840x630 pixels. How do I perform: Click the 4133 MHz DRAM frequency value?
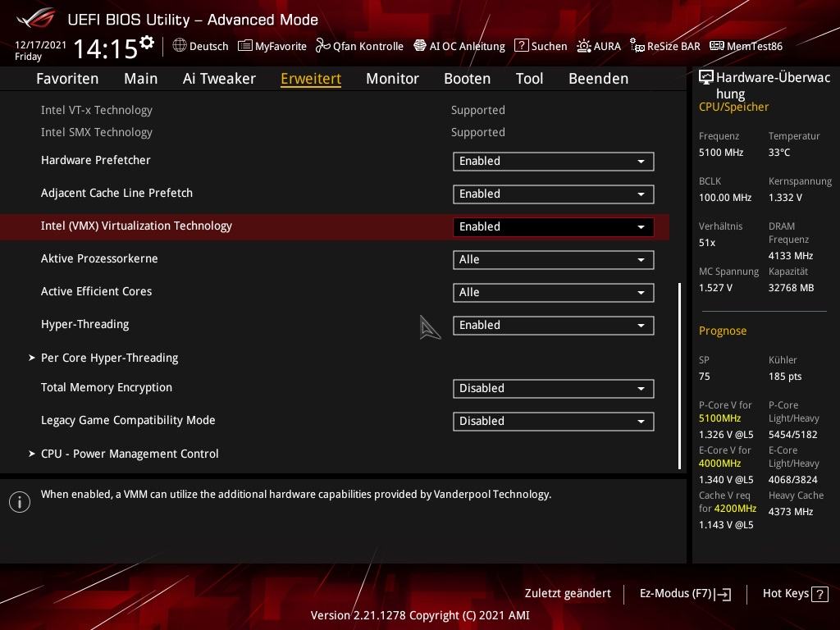791,256
